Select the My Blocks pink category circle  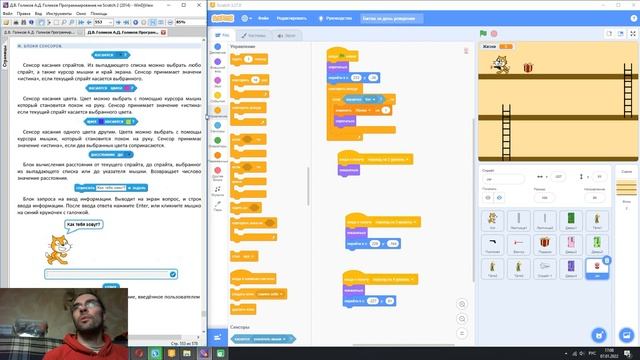(x=218, y=170)
